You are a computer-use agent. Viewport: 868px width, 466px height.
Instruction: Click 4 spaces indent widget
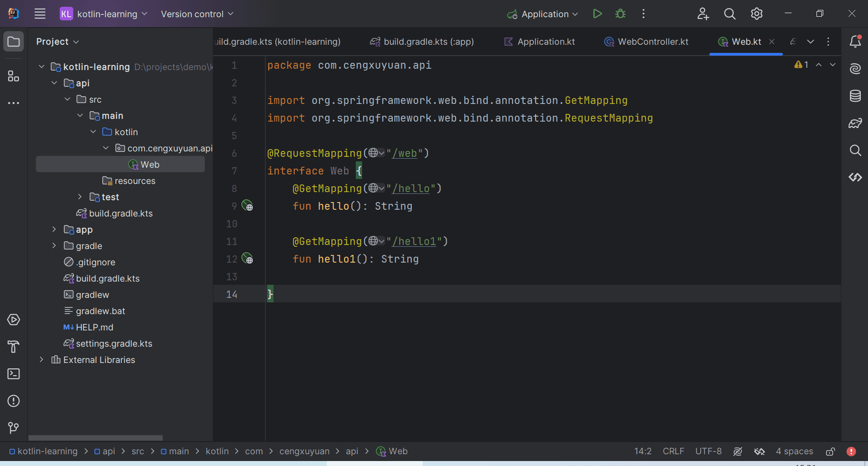pos(794,451)
